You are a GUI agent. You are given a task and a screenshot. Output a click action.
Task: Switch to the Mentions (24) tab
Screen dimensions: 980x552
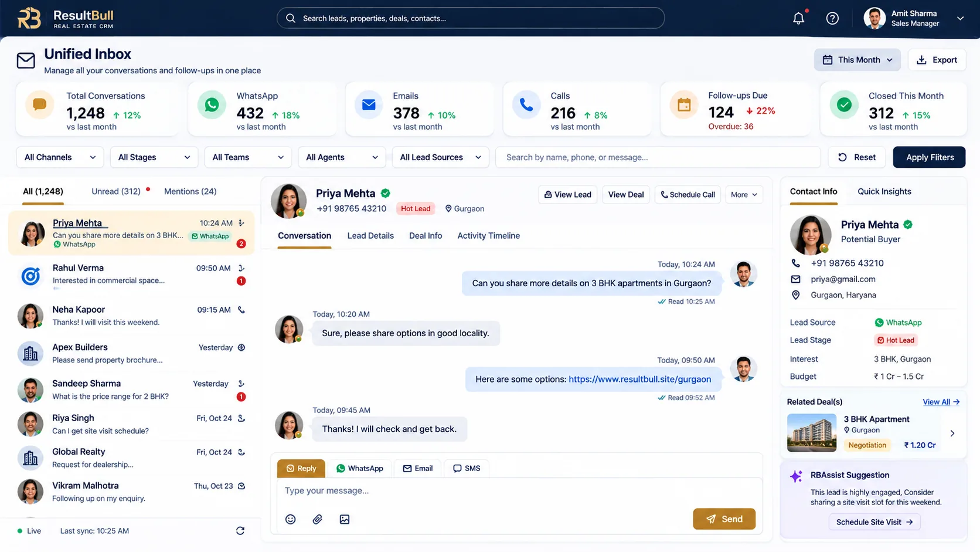[x=190, y=191]
